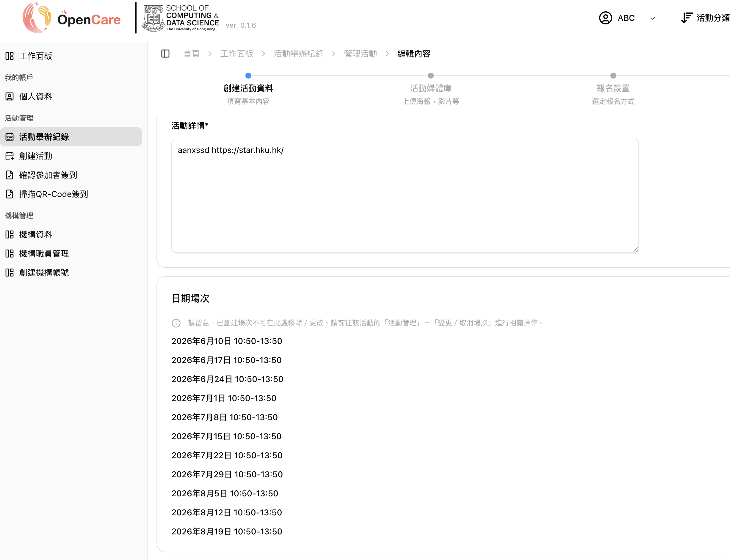730x560 pixels.
Task: Click the info icon in 日期場次 notice
Action: click(x=176, y=323)
